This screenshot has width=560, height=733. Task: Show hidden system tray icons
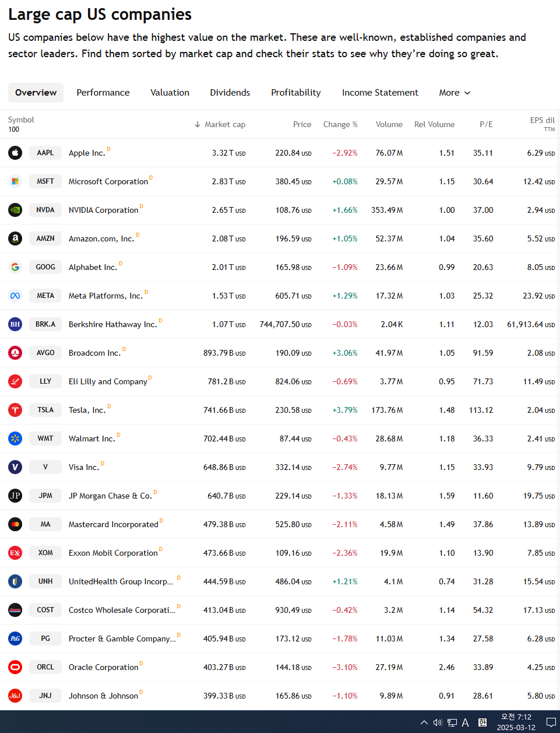[x=424, y=723]
